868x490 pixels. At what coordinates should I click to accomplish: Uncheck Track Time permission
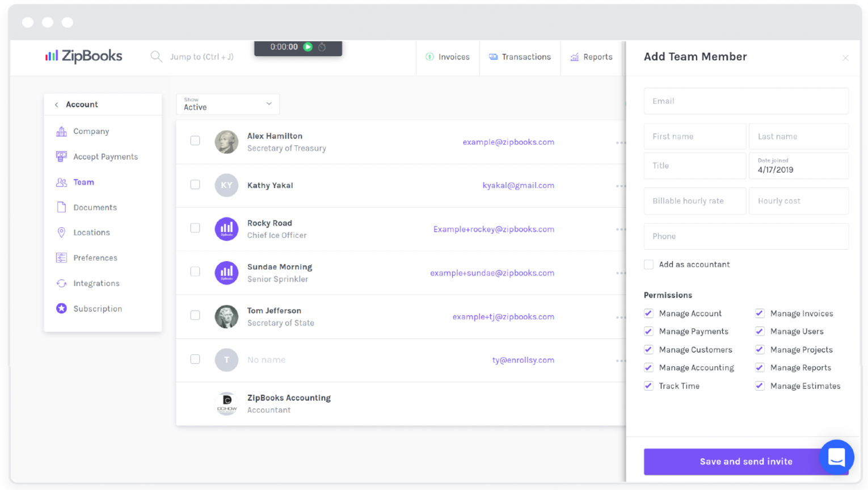(x=648, y=386)
